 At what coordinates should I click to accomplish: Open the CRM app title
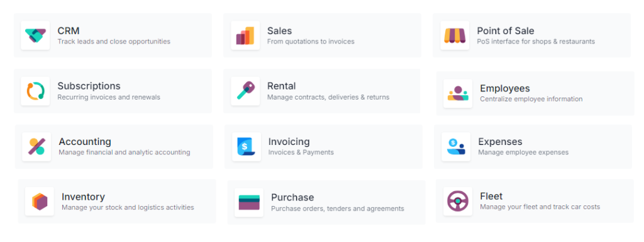69,31
